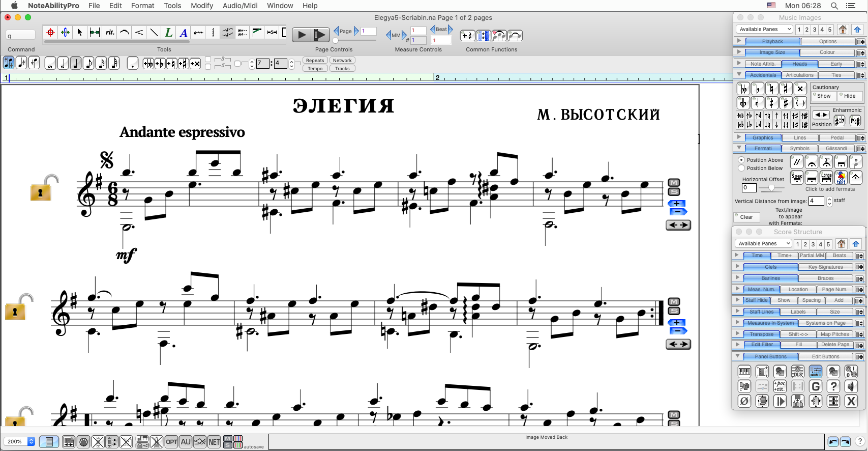Toggle the M button on first system
The width and height of the screenshot is (868, 451).
674,183
